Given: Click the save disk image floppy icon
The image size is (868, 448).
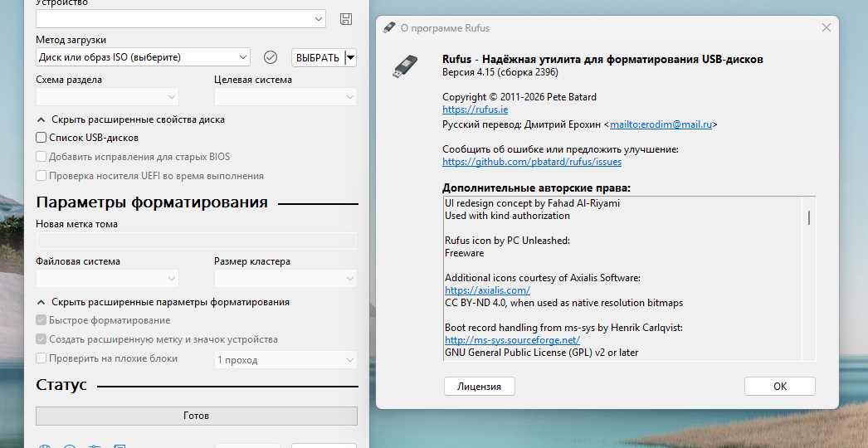Looking at the screenshot, I should [x=346, y=19].
